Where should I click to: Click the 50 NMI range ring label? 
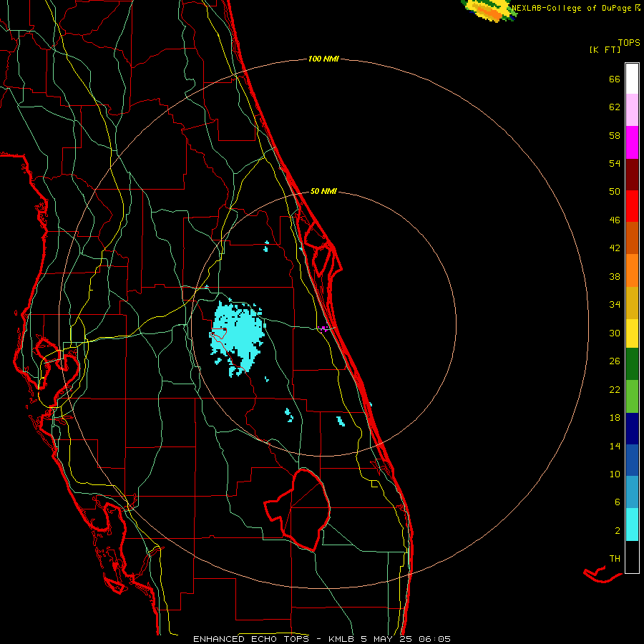[x=323, y=191]
